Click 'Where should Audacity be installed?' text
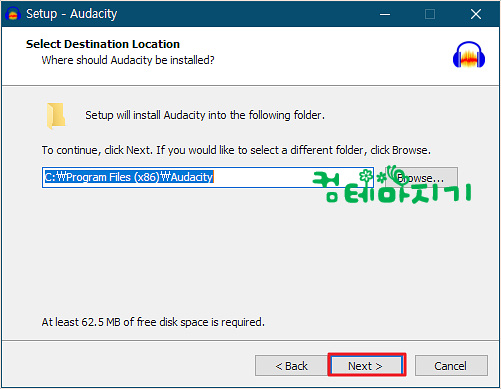This screenshot has width=501, height=389. pyautogui.click(x=128, y=60)
